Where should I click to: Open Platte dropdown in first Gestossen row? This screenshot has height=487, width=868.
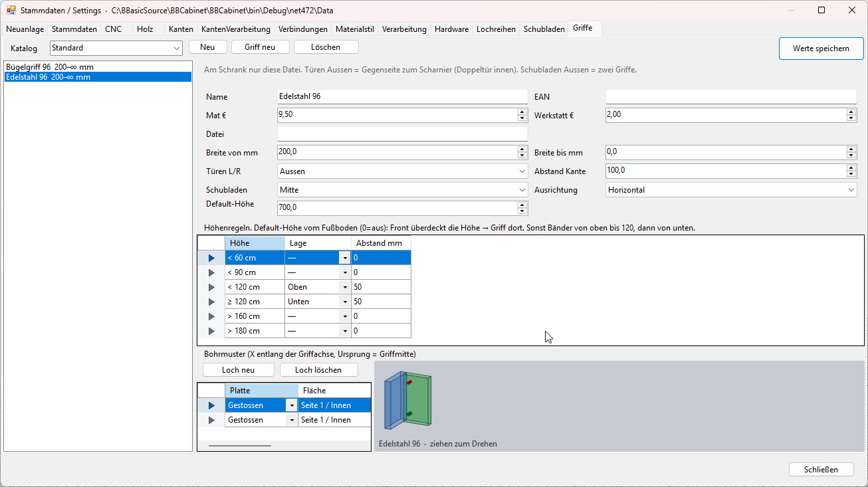click(x=291, y=405)
